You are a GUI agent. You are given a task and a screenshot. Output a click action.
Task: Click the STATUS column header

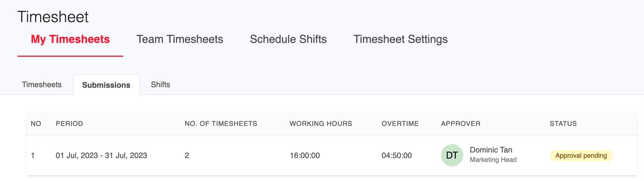point(563,124)
